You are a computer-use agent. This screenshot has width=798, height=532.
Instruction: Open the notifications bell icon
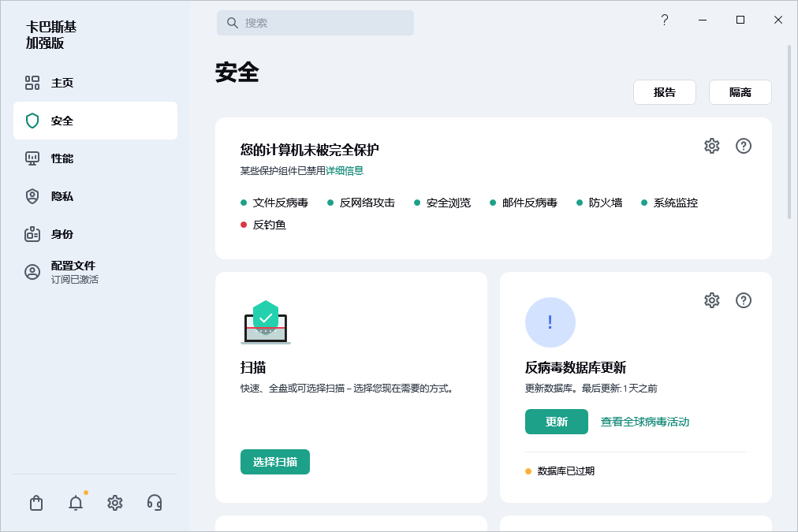[76, 503]
